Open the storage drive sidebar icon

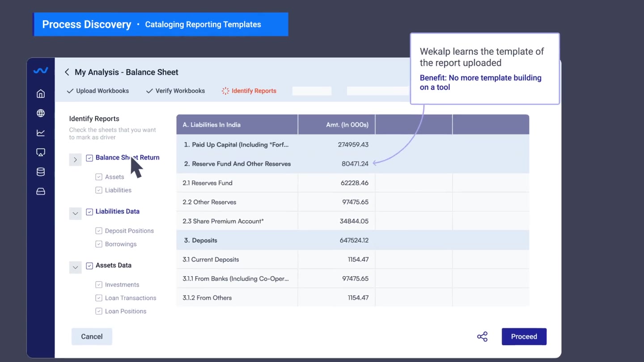click(x=41, y=192)
